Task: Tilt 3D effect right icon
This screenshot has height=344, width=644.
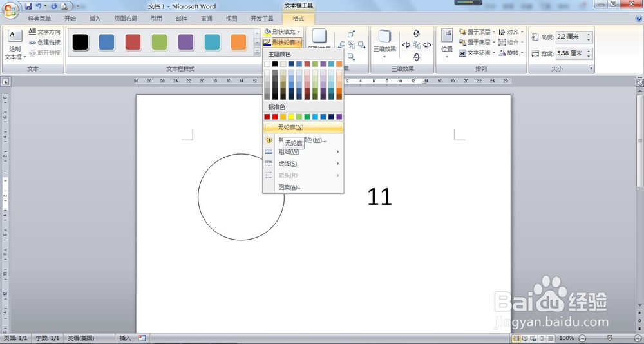Action: (x=427, y=45)
